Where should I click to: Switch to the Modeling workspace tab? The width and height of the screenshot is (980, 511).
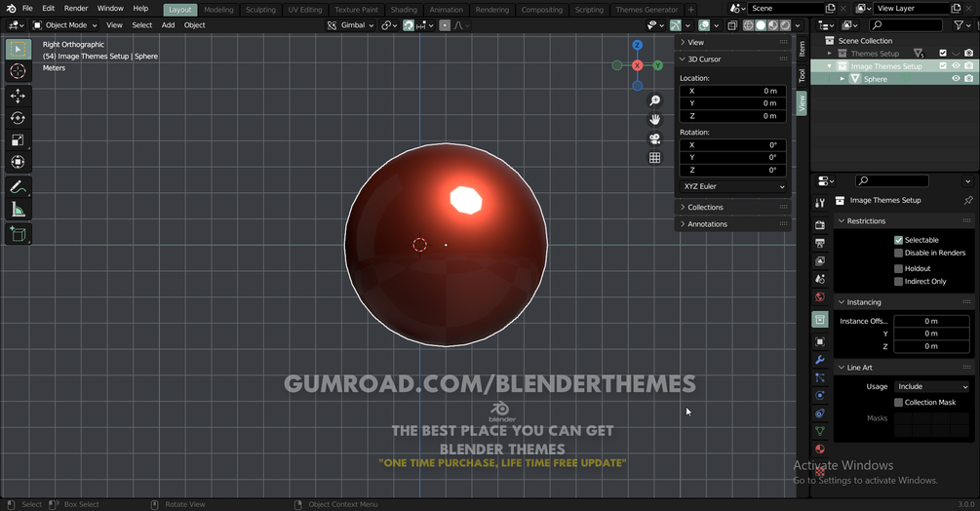pyautogui.click(x=218, y=10)
